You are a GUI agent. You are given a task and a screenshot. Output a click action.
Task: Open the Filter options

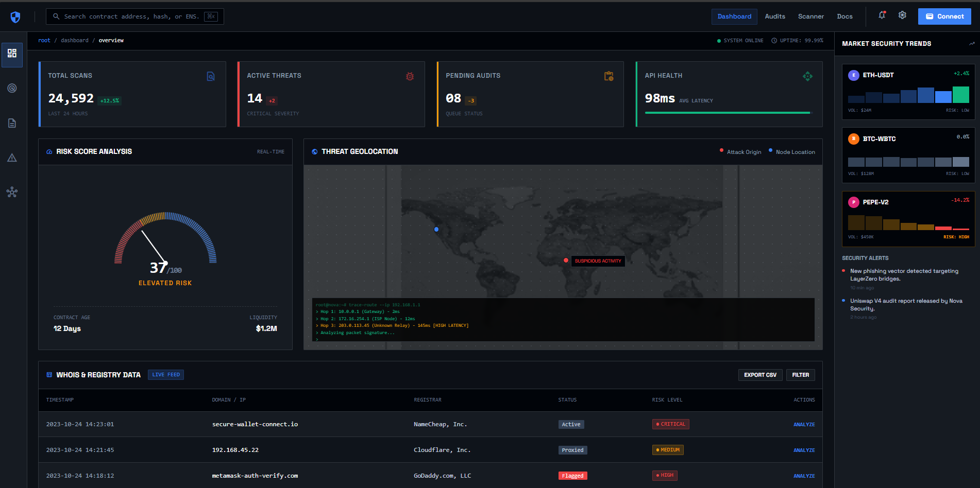800,375
